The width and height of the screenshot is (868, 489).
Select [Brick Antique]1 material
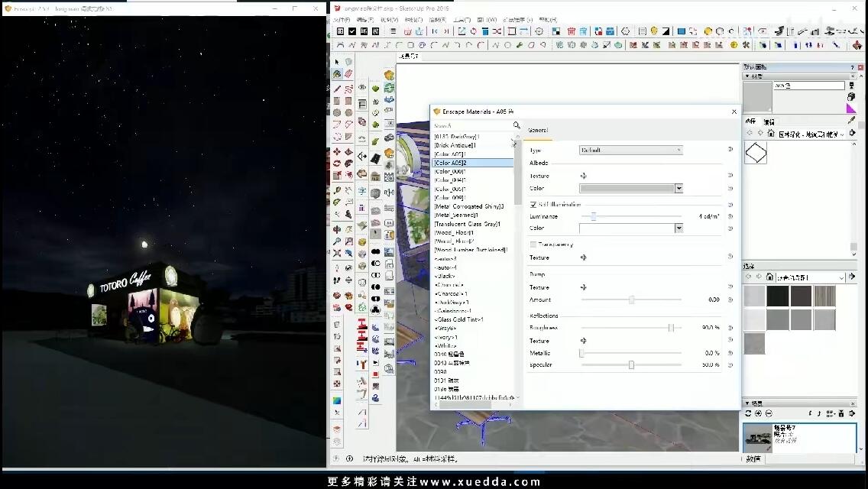(x=455, y=145)
